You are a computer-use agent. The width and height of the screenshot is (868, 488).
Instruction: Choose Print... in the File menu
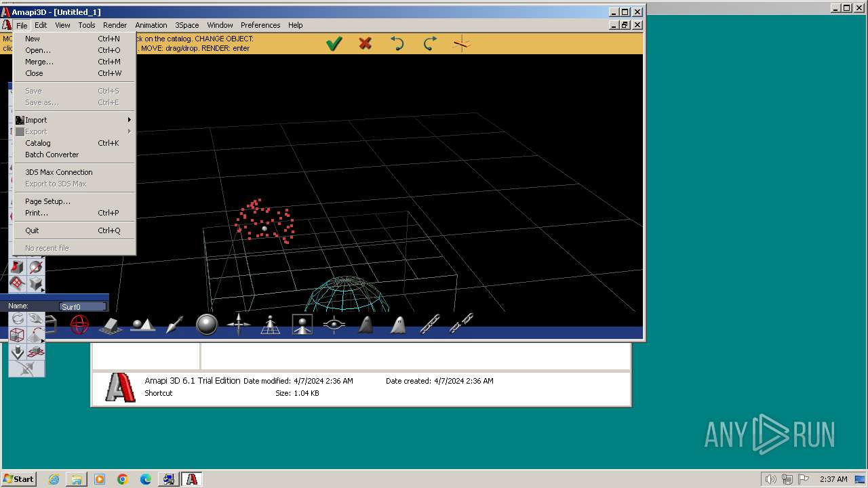(x=75, y=213)
